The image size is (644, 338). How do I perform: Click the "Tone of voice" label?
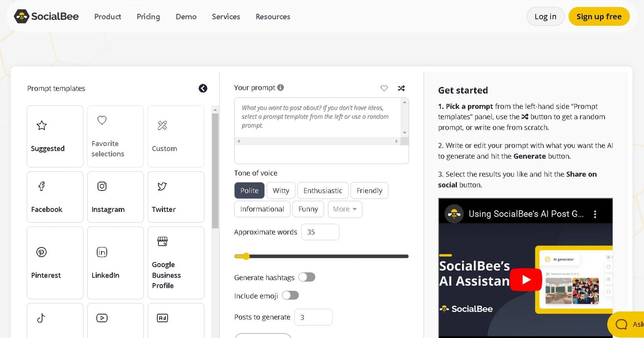click(256, 173)
